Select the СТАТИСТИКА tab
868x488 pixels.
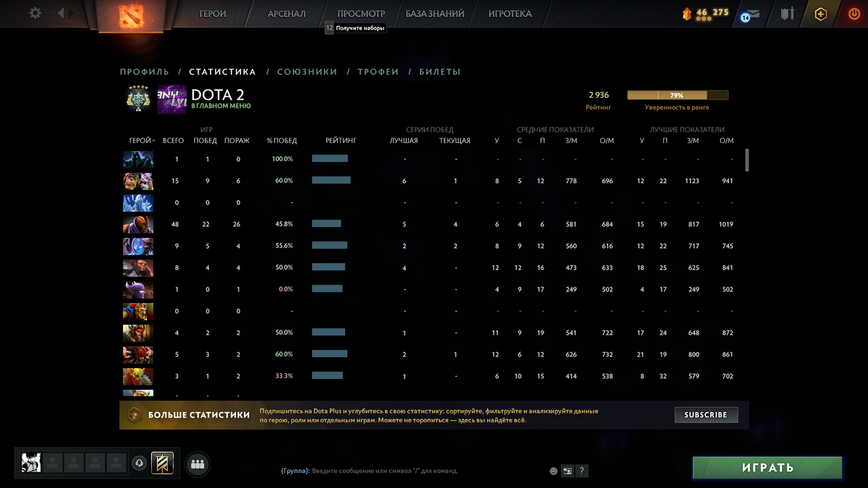pos(222,72)
